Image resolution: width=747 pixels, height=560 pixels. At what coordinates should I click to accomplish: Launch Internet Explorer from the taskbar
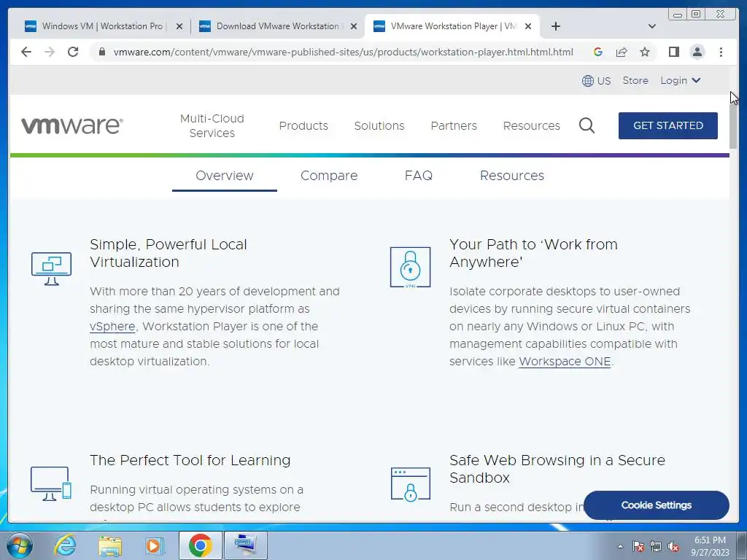(65, 545)
